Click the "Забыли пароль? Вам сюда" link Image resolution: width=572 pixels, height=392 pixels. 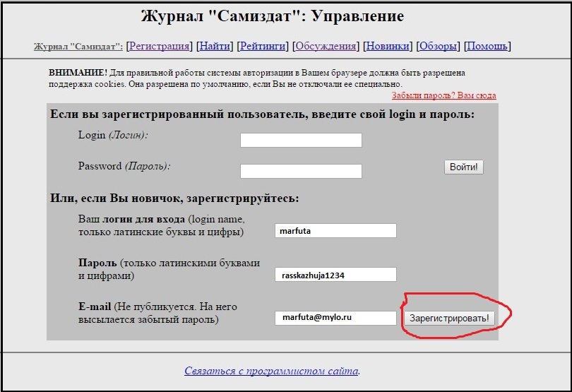tap(443, 95)
